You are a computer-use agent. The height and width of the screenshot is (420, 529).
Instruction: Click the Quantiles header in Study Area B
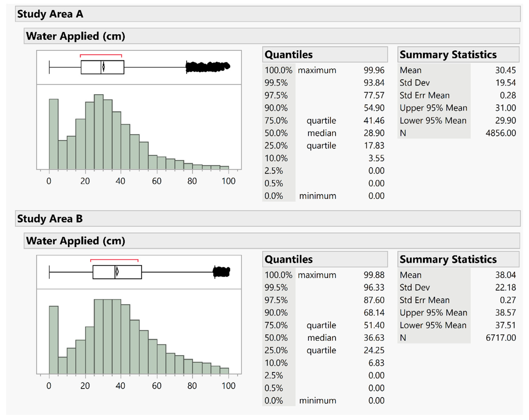tap(289, 259)
